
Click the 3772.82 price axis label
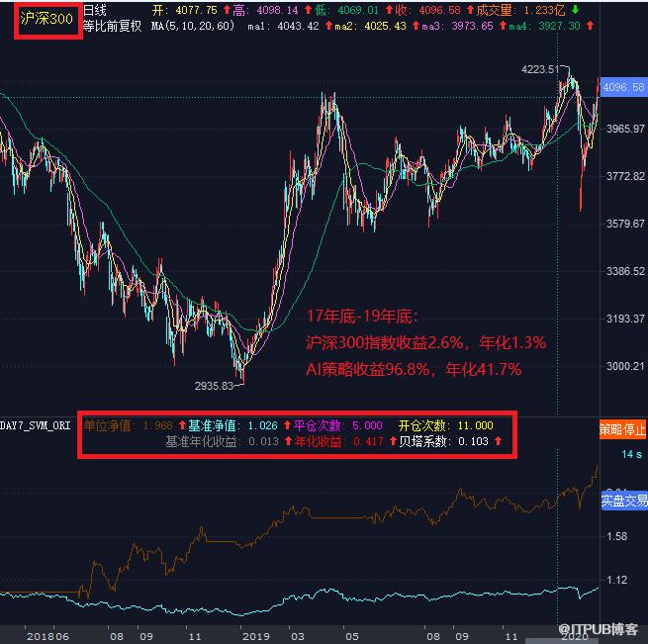click(x=625, y=176)
